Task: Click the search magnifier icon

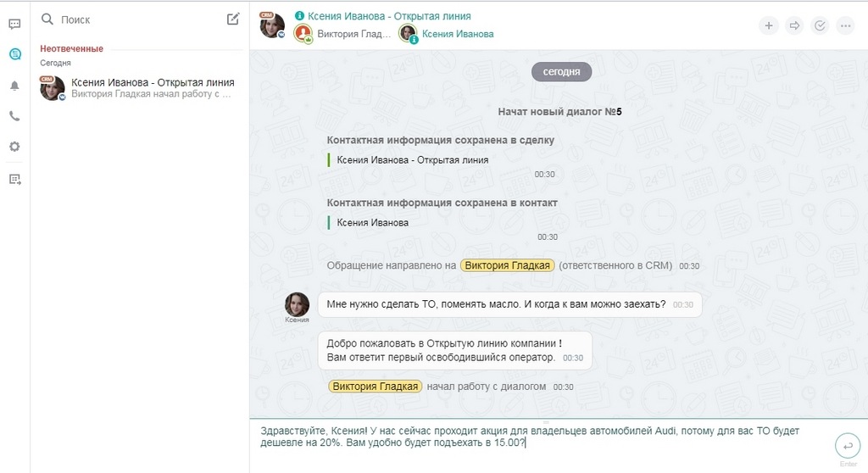Action: click(47, 19)
